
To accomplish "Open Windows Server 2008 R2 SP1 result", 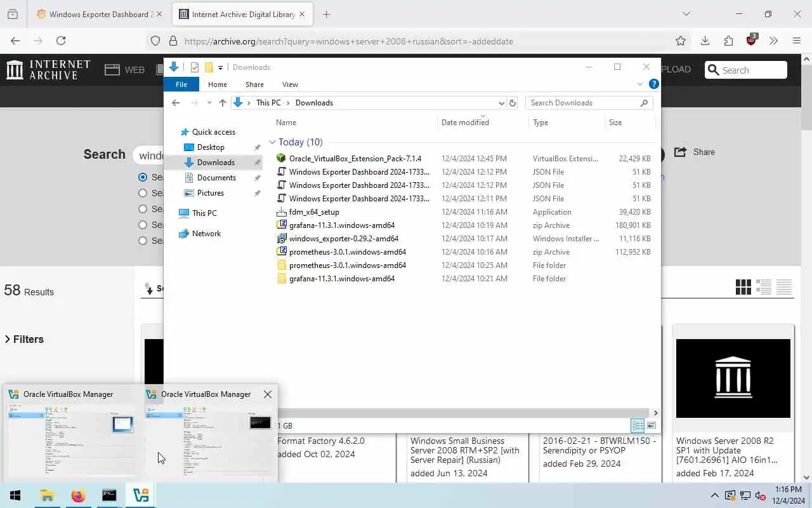I will 733,450.
